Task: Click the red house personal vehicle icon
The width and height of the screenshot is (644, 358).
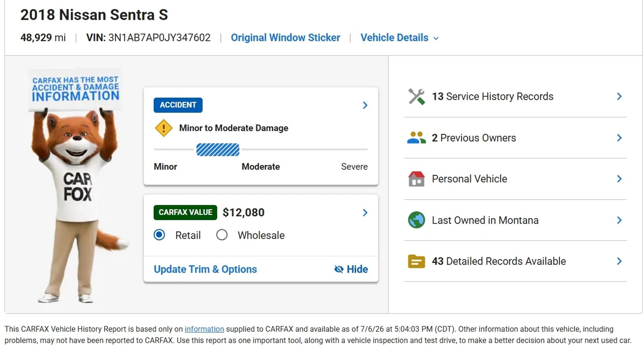Action: click(x=416, y=179)
